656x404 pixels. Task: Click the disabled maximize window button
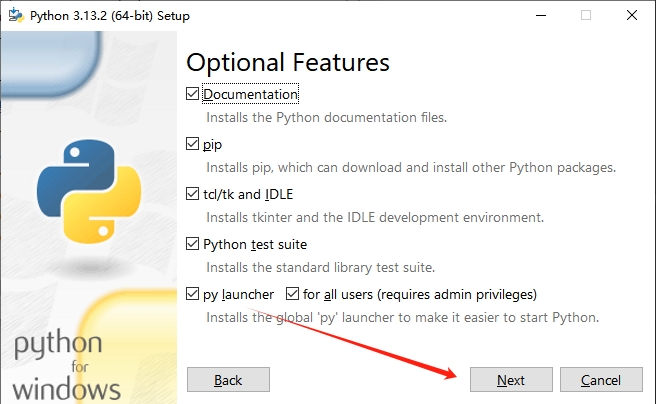pyautogui.click(x=586, y=15)
